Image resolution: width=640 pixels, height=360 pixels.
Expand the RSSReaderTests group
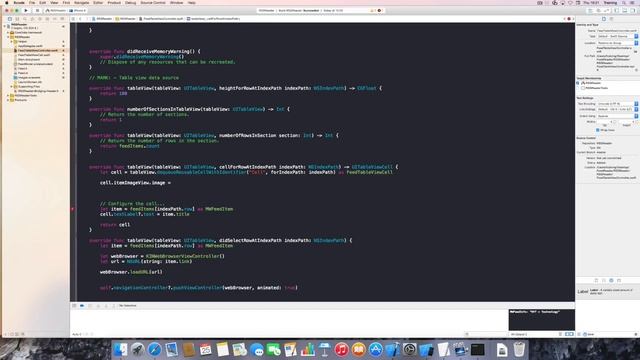click(x=8, y=96)
